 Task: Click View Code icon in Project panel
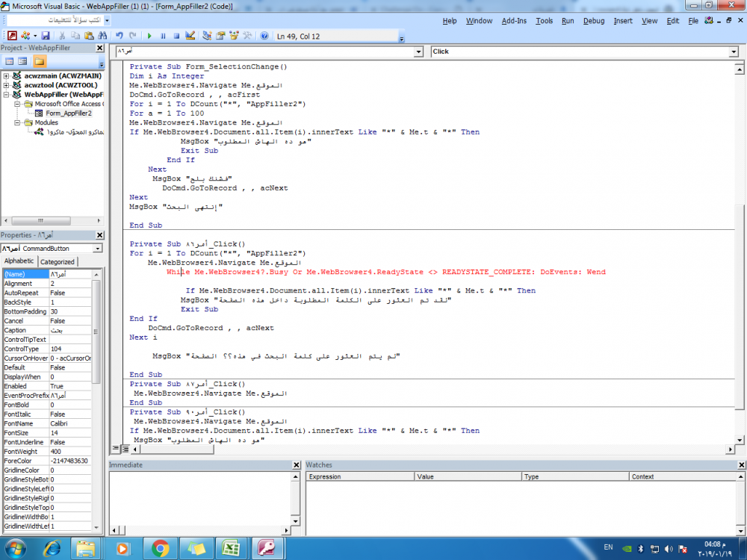pos(9,61)
